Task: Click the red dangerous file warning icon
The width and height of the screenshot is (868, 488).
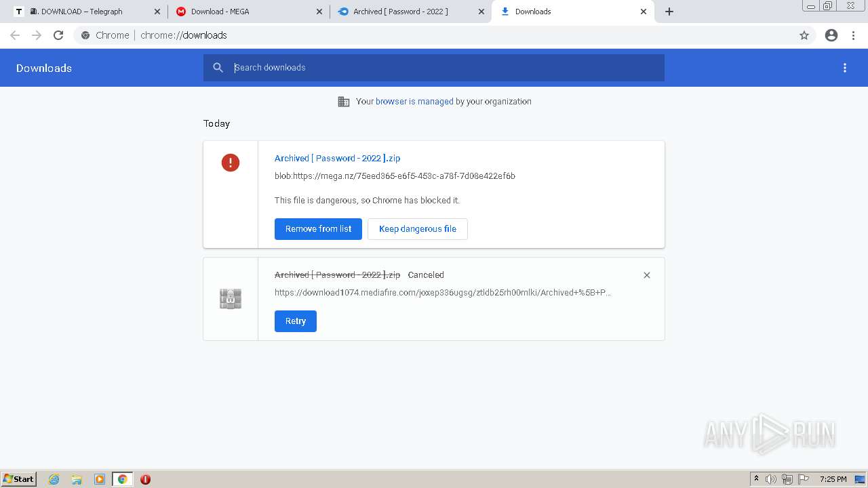Action: pyautogui.click(x=231, y=163)
